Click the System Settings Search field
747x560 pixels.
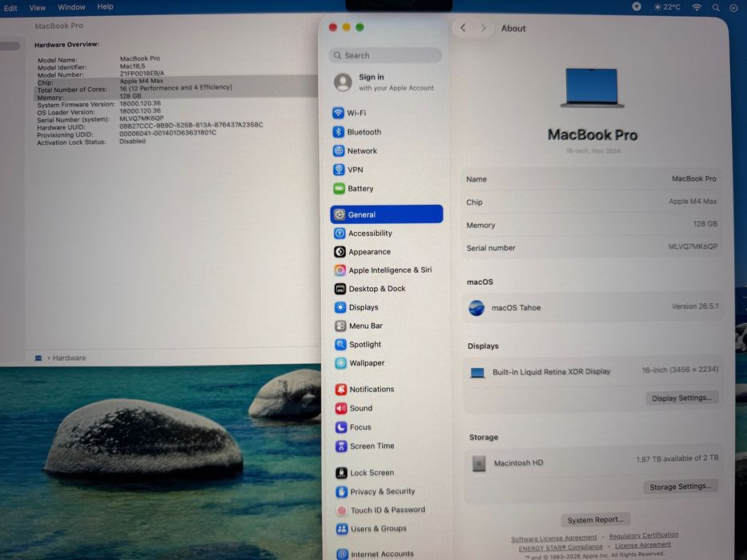tap(385, 56)
